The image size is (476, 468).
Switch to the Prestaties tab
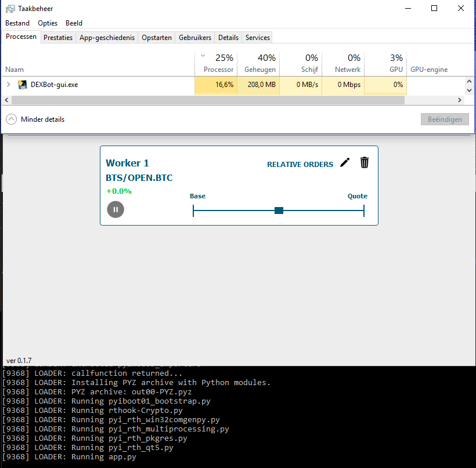[x=58, y=38]
